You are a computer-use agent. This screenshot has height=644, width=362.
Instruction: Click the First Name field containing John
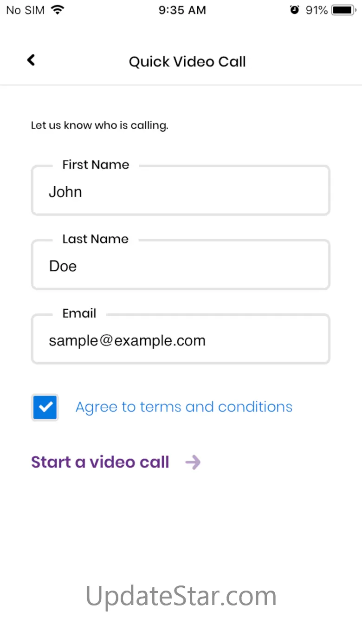(x=180, y=192)
